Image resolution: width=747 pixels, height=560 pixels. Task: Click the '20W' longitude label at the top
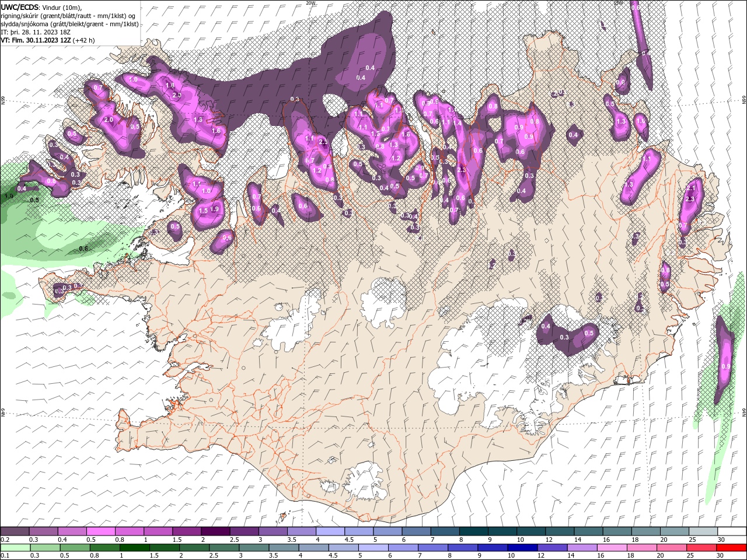pos(310,3)
